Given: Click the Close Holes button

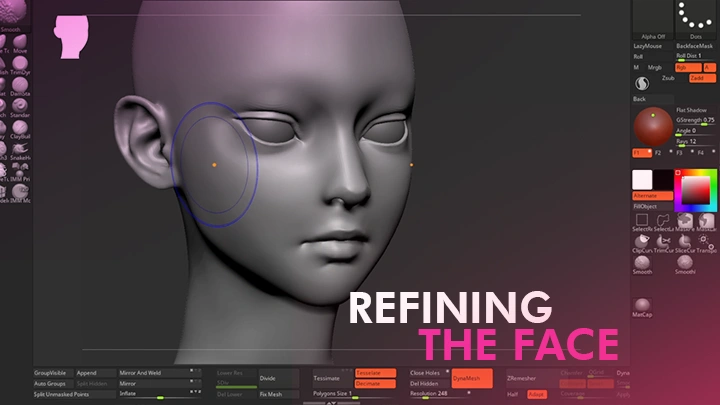Looking at the screenshot, I should 429,373.
